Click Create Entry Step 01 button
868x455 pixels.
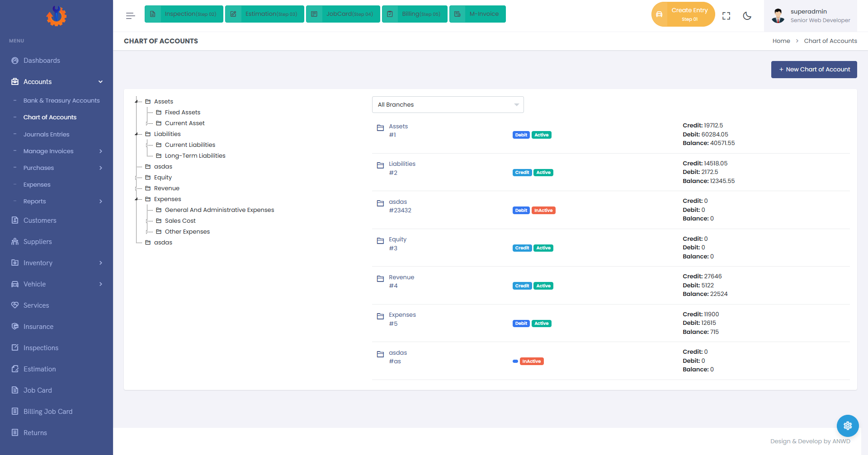(x=683, y=14)
